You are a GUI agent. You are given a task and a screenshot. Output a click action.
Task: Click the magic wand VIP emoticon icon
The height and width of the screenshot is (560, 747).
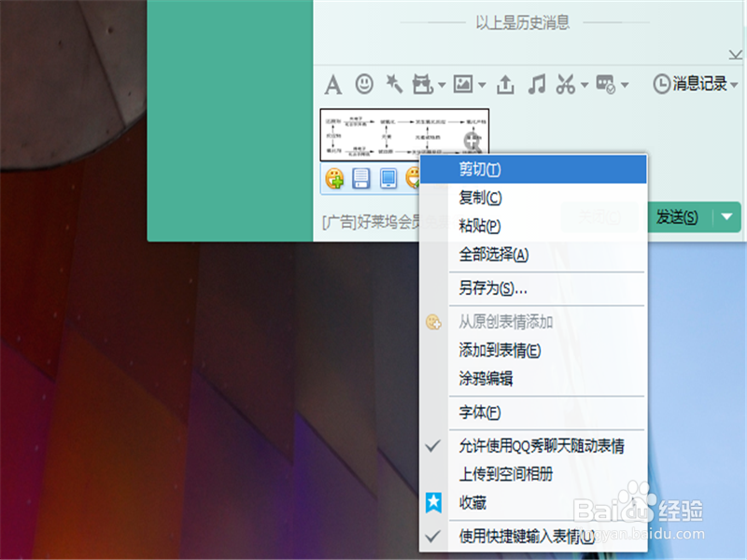tap(393, 84)
